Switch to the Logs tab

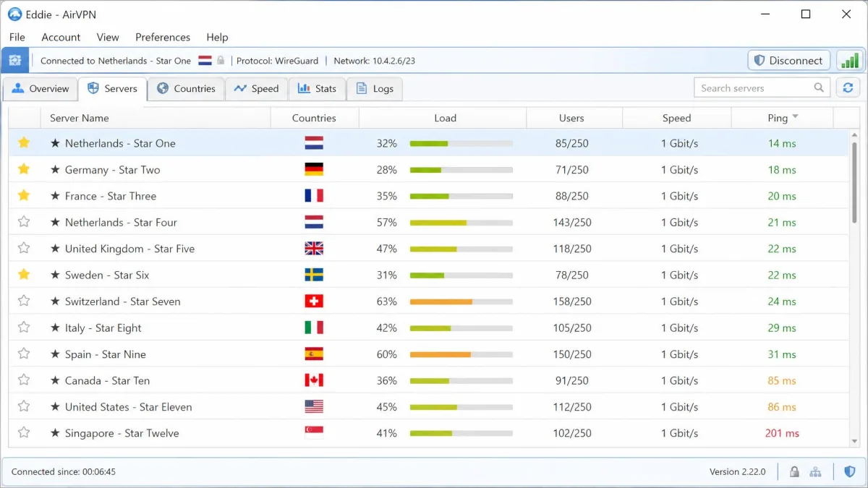pos(375,89)
